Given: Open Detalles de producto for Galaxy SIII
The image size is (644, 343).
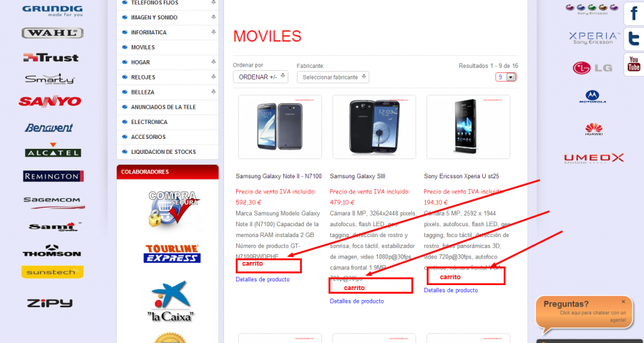Looking at the screenshot, I should coord(356,301).
